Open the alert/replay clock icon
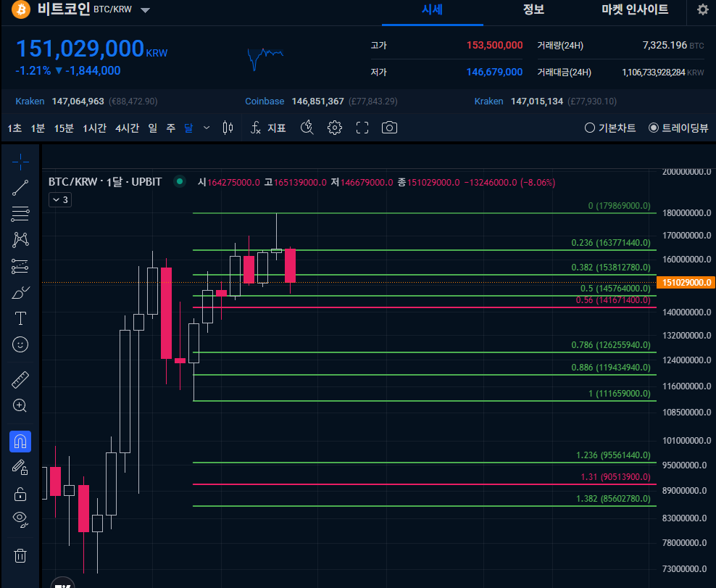Viewport: 716px width, 588px height. point(307,128)
